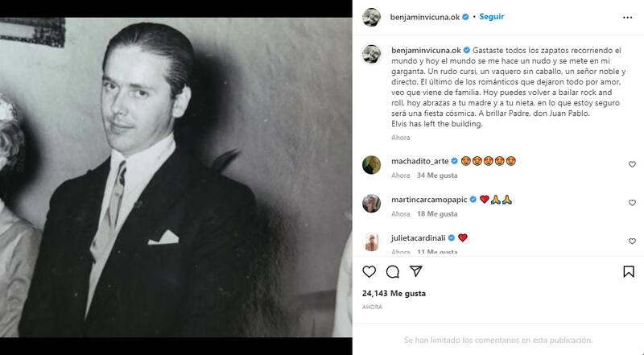Screen dimensions: 644x355
Task: Show the 34 Me gusta on machadito_arte's comment
Action: coord(436,175)
